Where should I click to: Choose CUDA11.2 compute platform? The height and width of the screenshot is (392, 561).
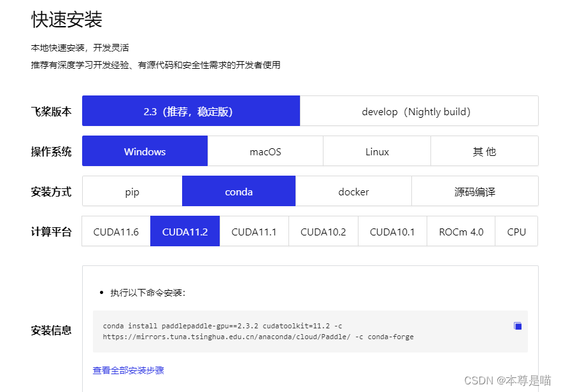[185, 231]
